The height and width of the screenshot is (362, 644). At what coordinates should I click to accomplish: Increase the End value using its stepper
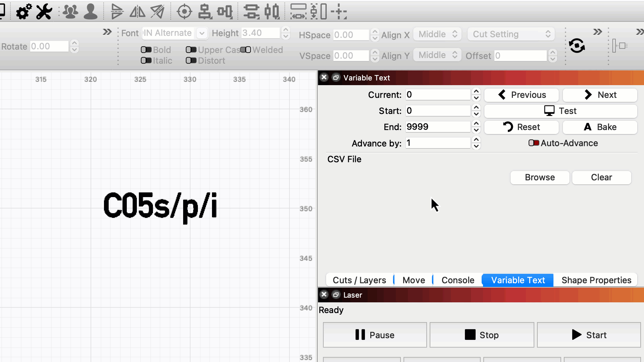tap(476, 124)
